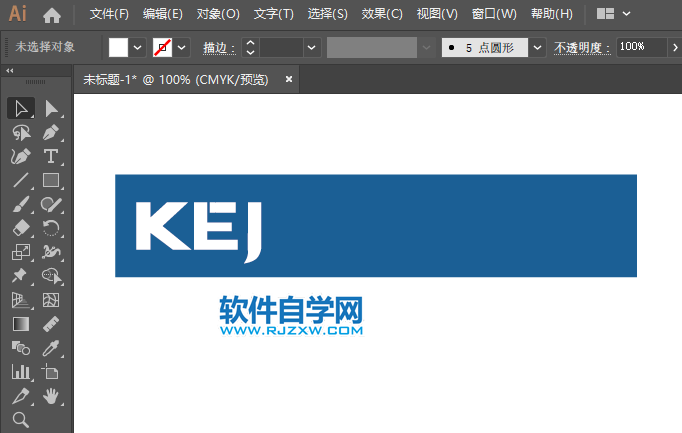Open the 窗口(W) menu
The width and height of the screenshot is (682, 433).
(x=494, y=14)
